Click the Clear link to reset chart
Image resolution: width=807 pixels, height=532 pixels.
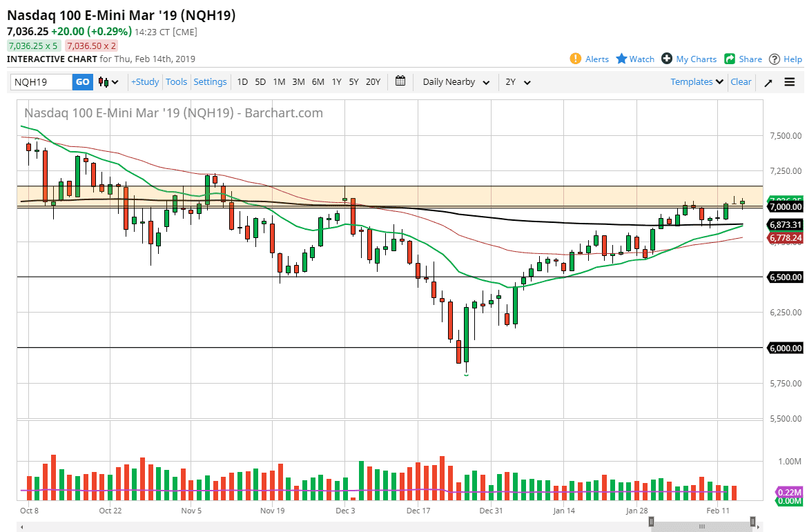[x=741, y=81]
